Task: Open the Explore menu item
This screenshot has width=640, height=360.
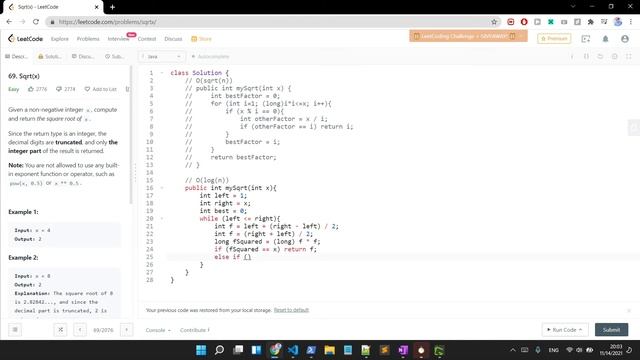Action: 60,39
